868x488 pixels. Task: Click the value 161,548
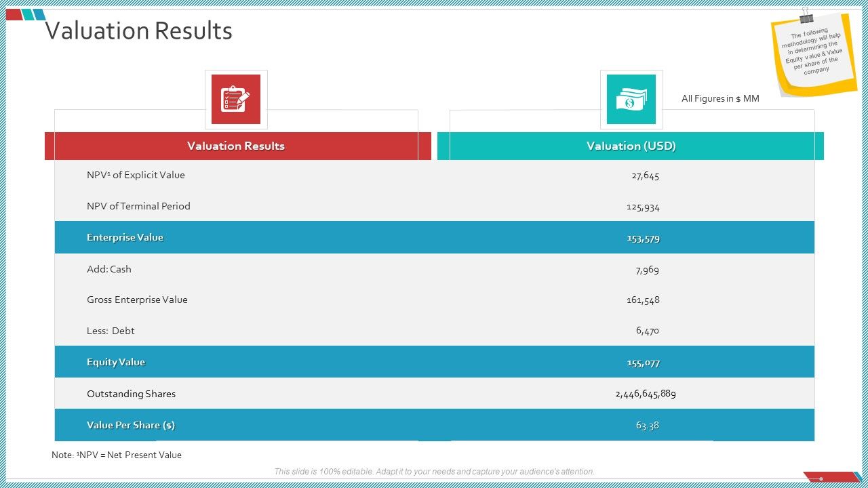[x=643, y=300]
